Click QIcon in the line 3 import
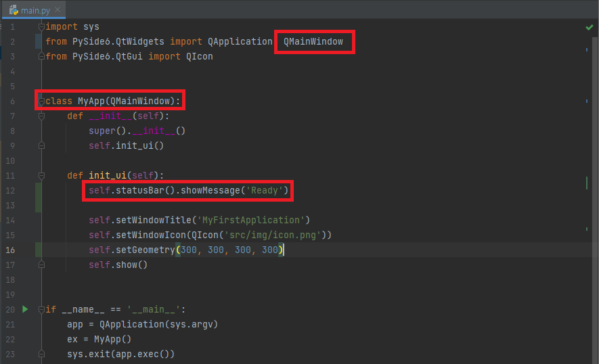 pyautogui.click(x=200, y=57)
